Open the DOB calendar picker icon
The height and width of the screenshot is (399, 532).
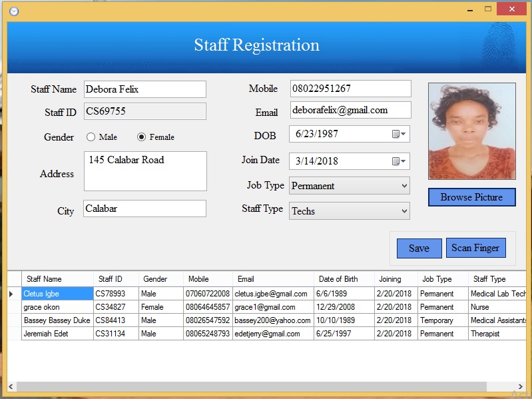click(x=399, y=134)
